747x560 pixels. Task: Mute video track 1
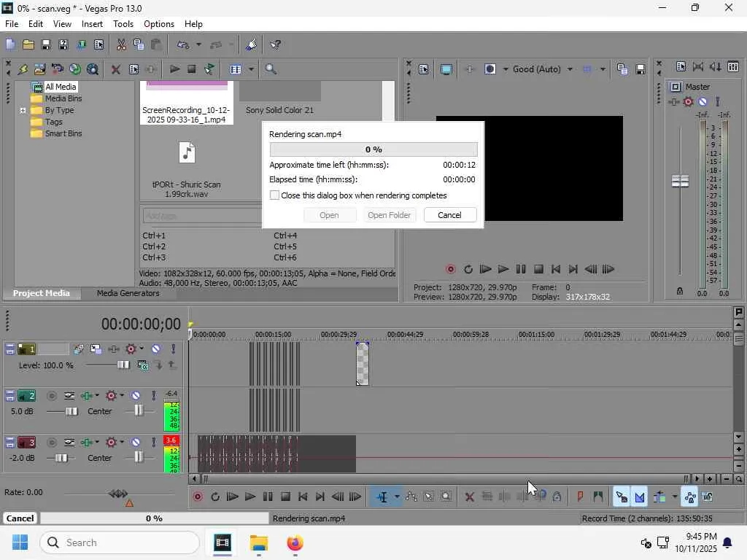coord(156,349)
